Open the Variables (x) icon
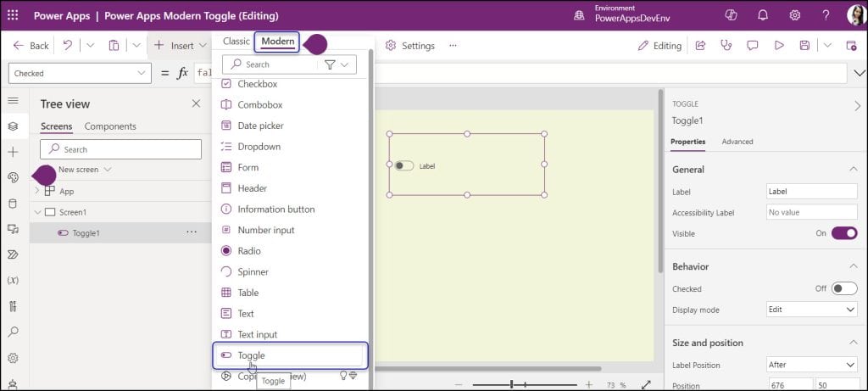The width and height of the screenshot is (868, 391). (x=13, y=280)
